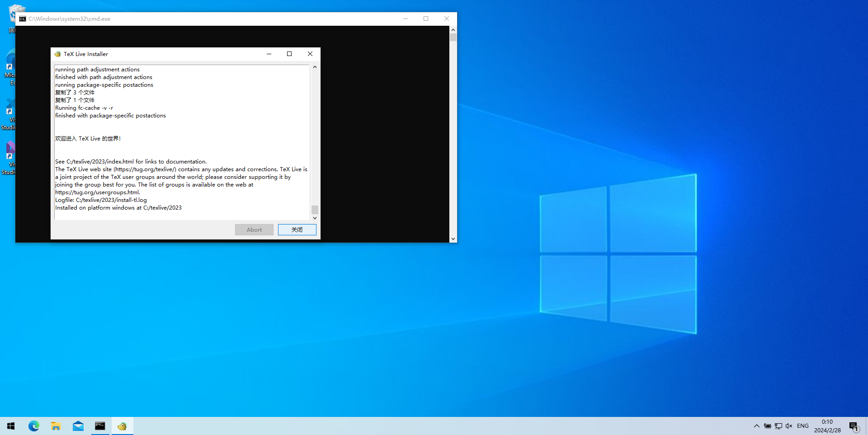Click the line '复制了 1 个文件'
The height and width of the screenshot is (435, 868).
75,100
